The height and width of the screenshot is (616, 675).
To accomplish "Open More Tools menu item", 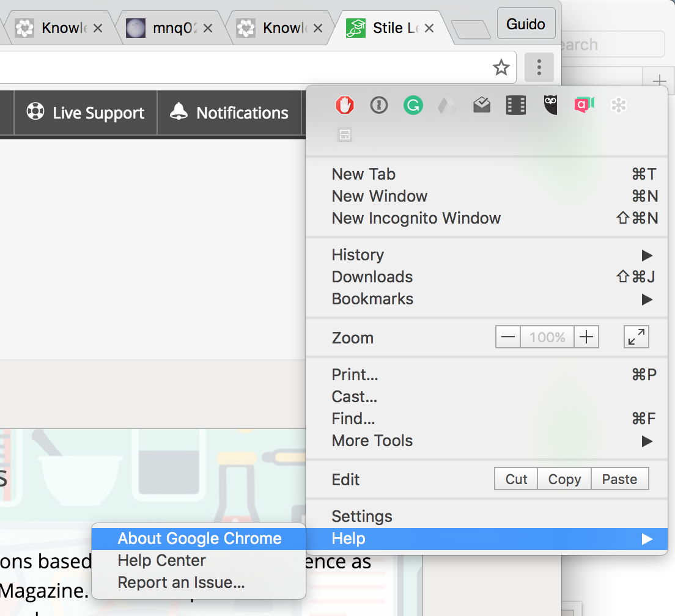I will 487,441.
